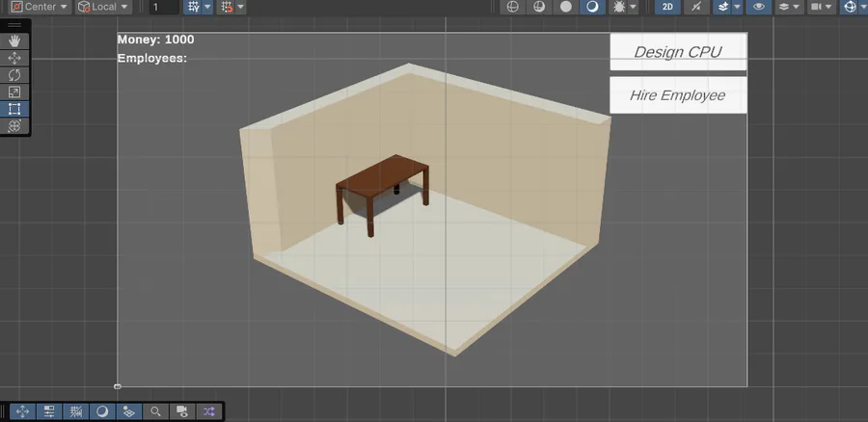The image size is (868, 422).
Task: Toggle move arrows overlay in bottom toolbar
Action: pyautogui.click(x=23, y=411)
